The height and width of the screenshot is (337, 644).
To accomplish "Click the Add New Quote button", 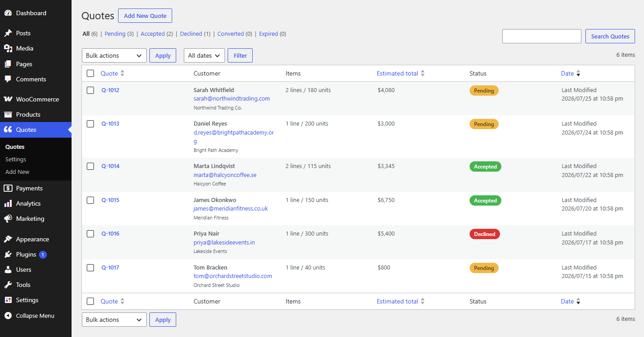I will click(145, 16).
